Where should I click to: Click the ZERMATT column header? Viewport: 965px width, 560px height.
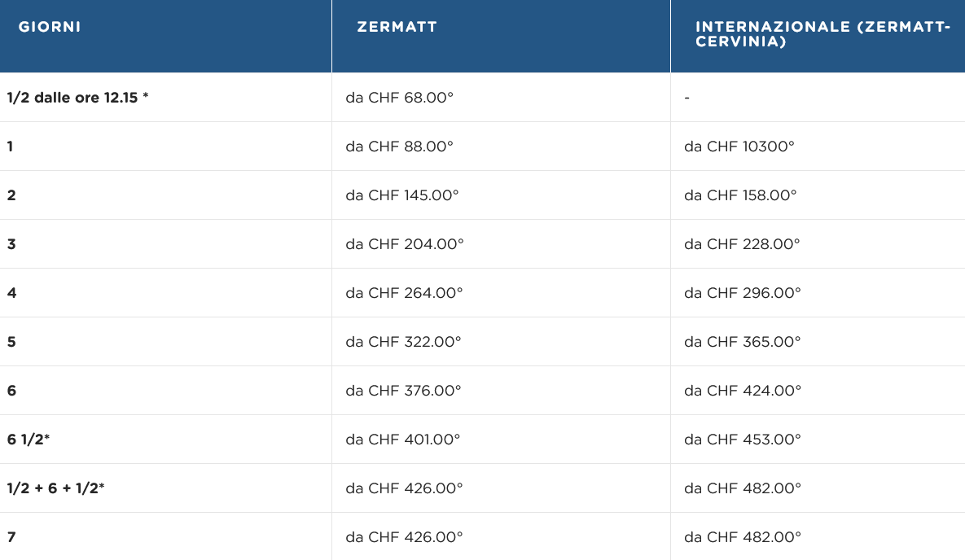[x=397, y=27]
